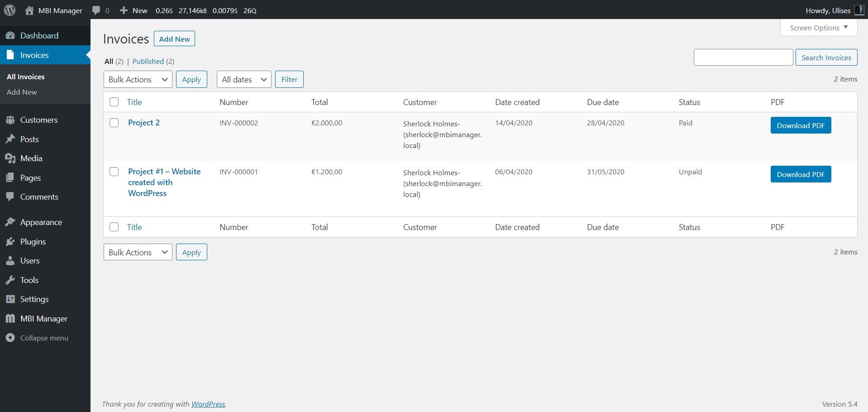
Task: Open Appearance via its paintbrush icon
Action: click(x=10, y=222)
